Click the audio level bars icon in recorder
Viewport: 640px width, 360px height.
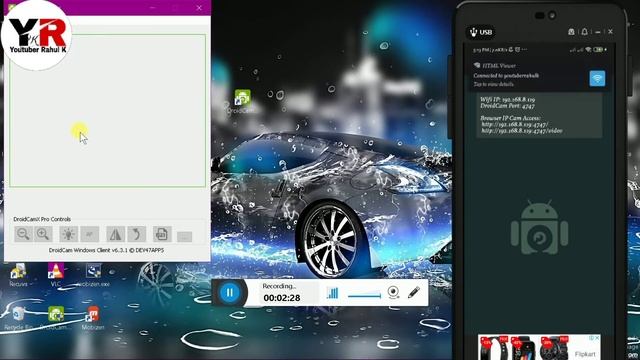(332, 293)
